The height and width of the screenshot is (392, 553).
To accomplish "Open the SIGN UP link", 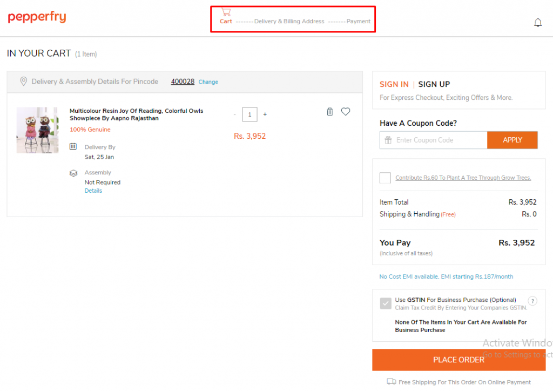I will pos(434,84).
